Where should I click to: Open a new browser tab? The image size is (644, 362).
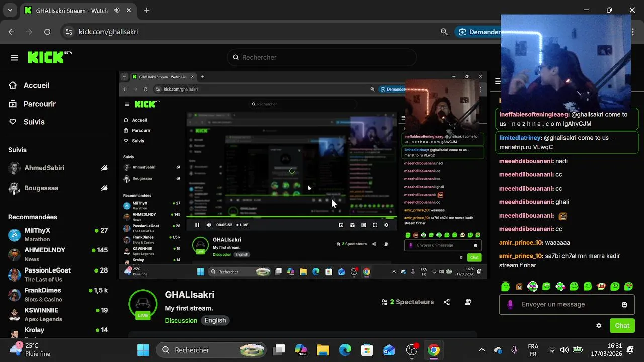(x=147, y=10)
